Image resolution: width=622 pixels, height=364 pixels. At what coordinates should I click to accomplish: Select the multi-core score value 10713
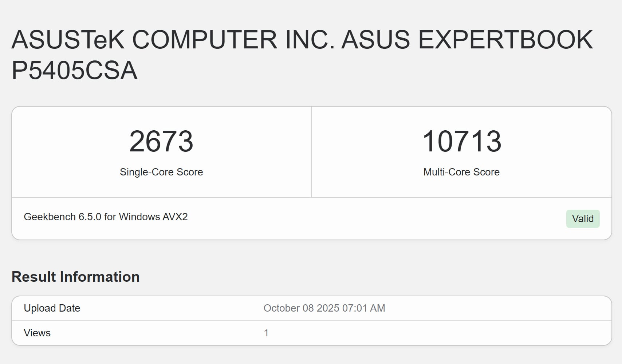pos(462,141)
